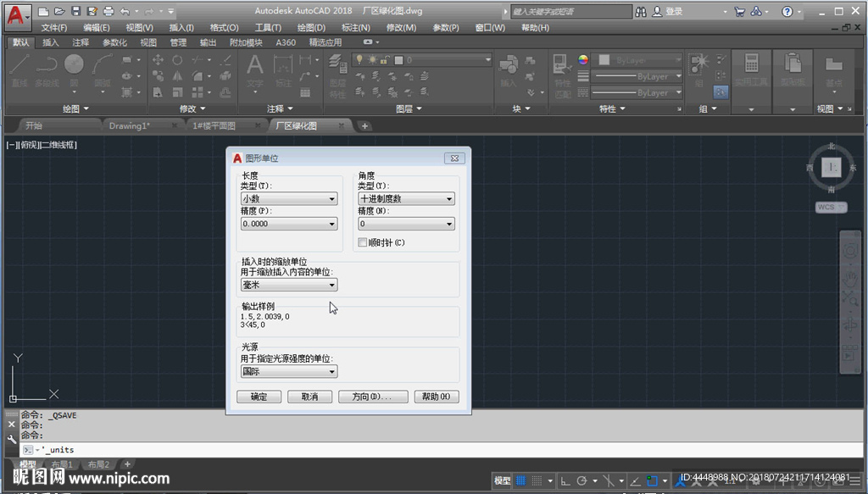Click the Match Properties icon
The height and width of the screenshot is (494, 868).
[563, 75]
